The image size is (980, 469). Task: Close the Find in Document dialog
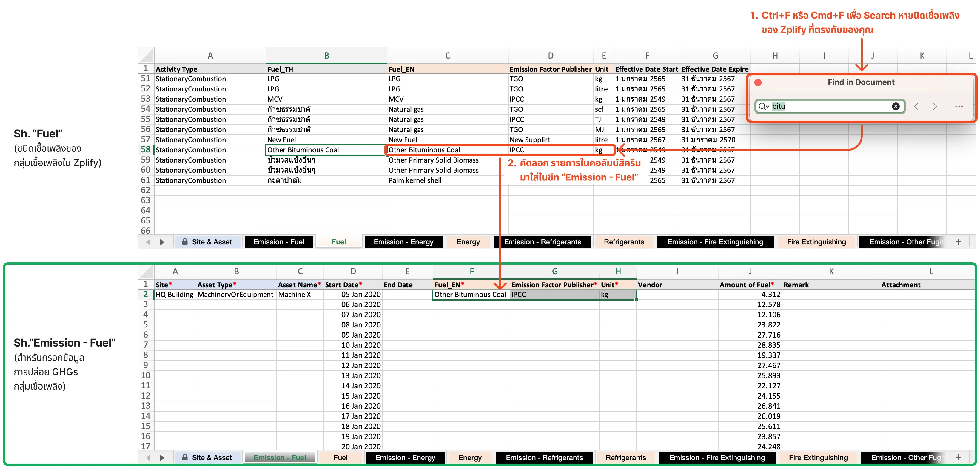pos(758,82)
